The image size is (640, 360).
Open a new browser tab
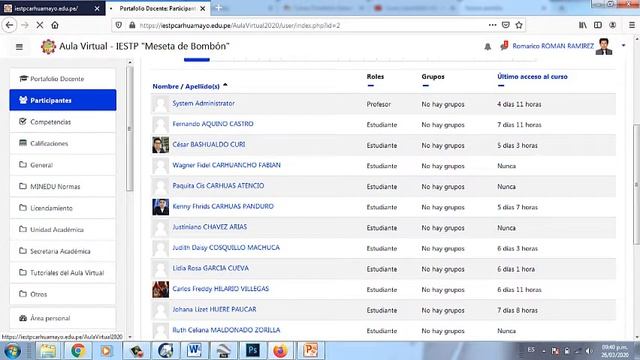click(x=219, y=8)
